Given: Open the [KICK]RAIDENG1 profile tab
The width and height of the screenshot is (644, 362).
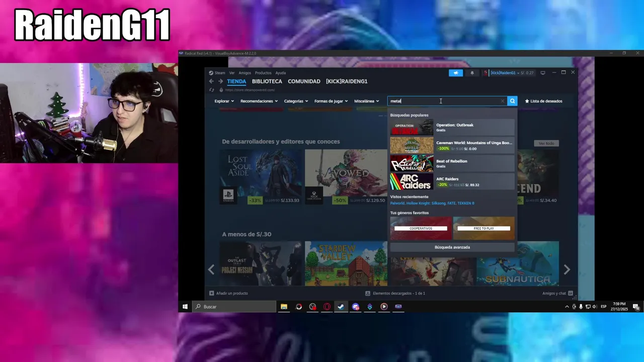Looking at the screenshot, I should [x=347, y=81].
